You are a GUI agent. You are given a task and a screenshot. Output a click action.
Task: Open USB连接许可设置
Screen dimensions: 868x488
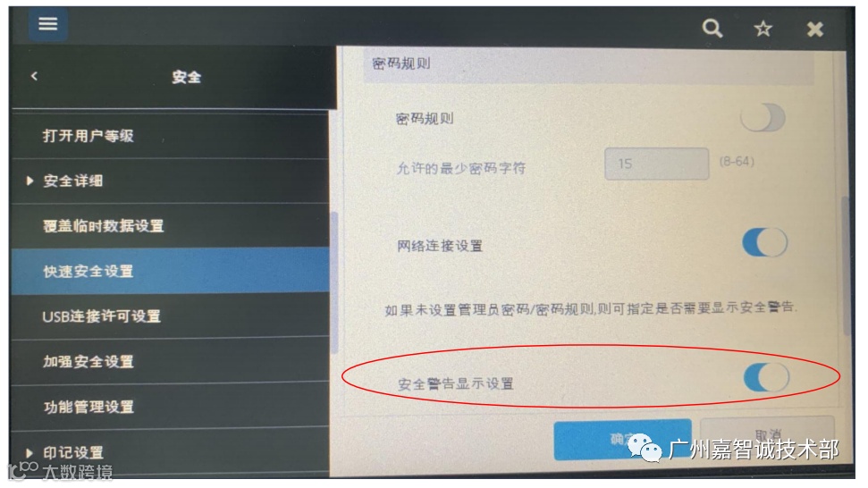pos(171,316)
